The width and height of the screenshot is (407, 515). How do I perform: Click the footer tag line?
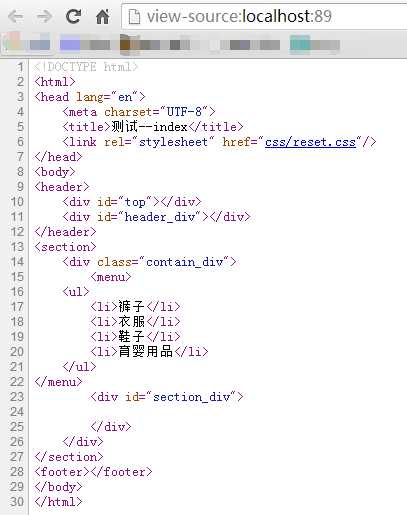[93, 472]
